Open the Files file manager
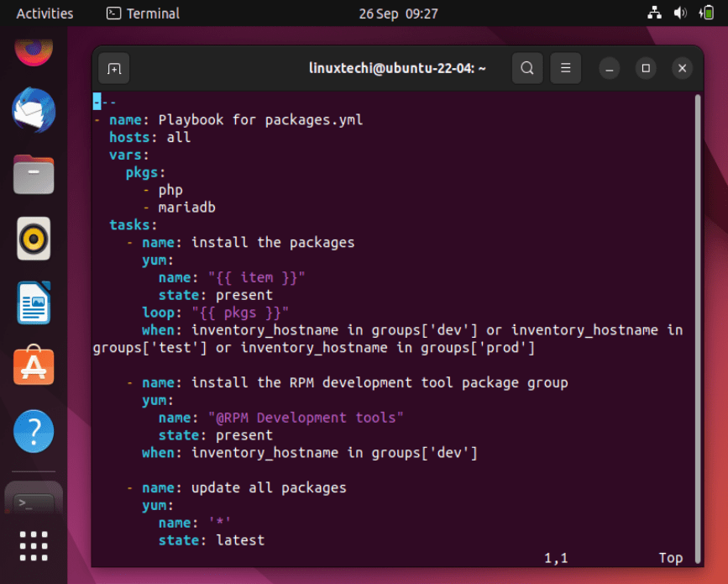This screenshot has width=728, height=584. pos(34,174)
